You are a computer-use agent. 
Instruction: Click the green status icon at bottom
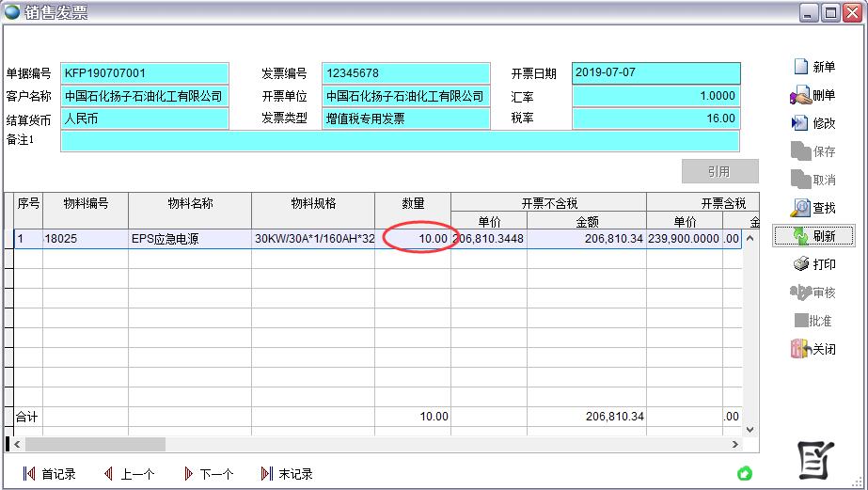(x=745, y=473)
